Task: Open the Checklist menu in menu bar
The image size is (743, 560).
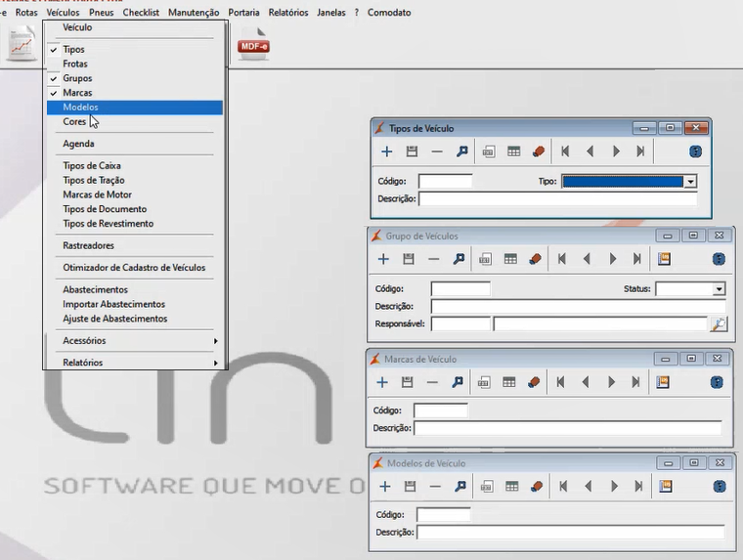Action: pos(141,13)
